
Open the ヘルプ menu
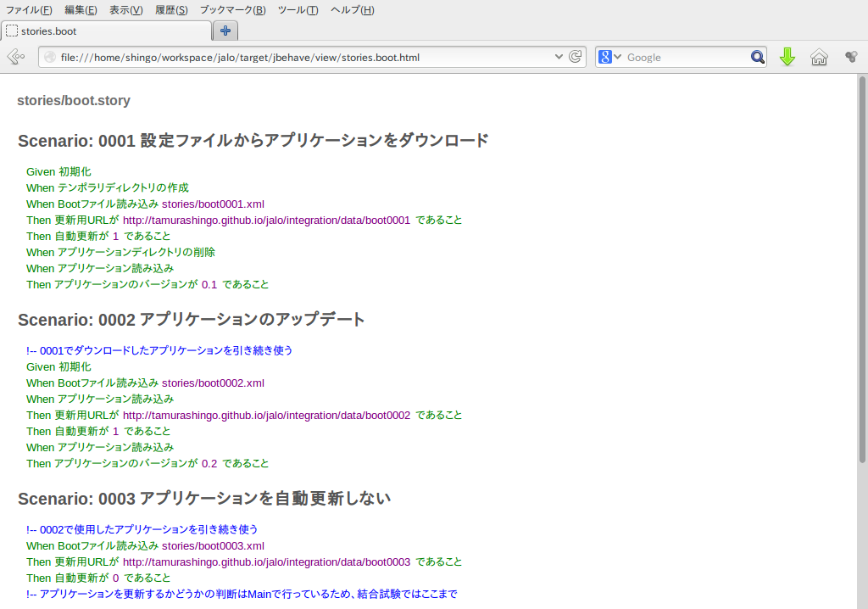coord(353,9)
